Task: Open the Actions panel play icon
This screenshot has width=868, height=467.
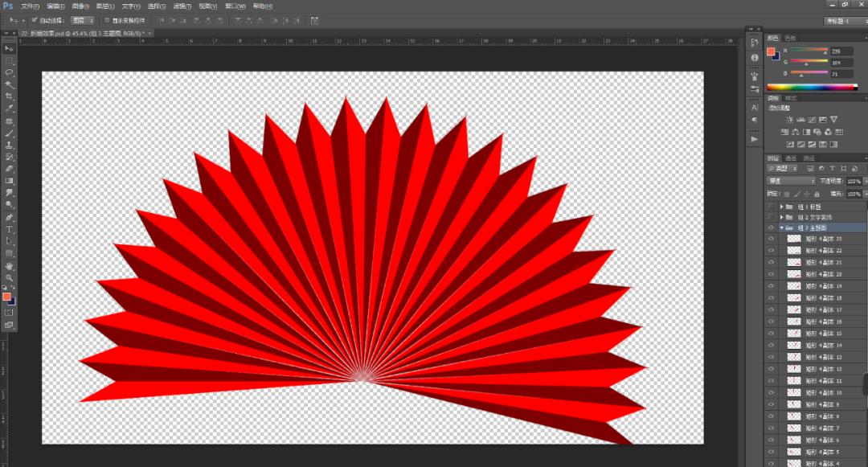Action: (755, 139)
